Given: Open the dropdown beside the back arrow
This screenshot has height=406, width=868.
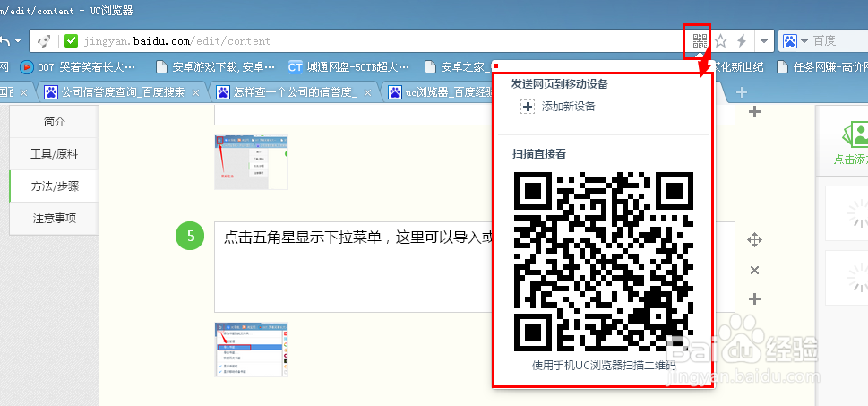Looking at the screenshot, I should point(18,41).
